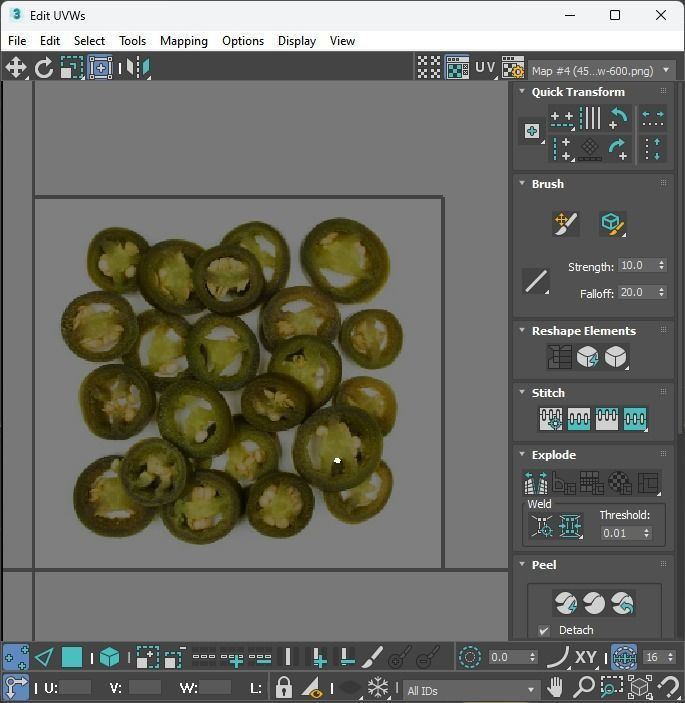Screen dimensions: 685x703
Task: Click the Stitch Custom icon
Action: [635, 419]
